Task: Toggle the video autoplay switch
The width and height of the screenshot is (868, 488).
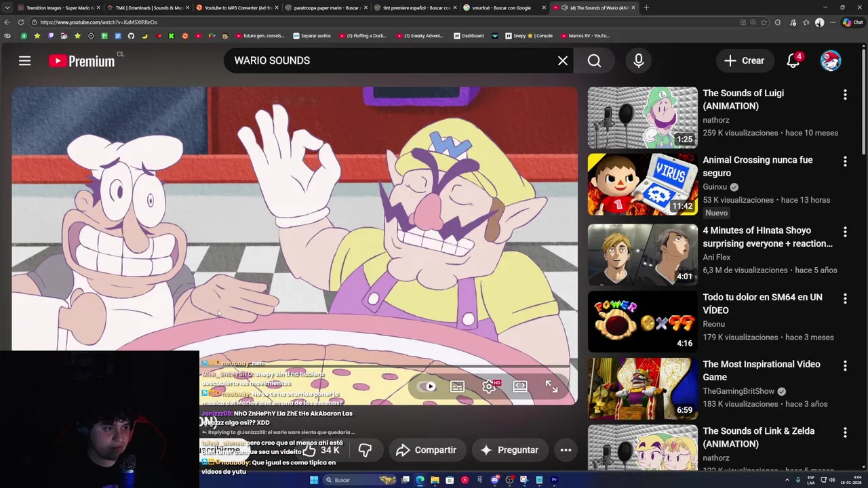Action: (x=428, y=387)
